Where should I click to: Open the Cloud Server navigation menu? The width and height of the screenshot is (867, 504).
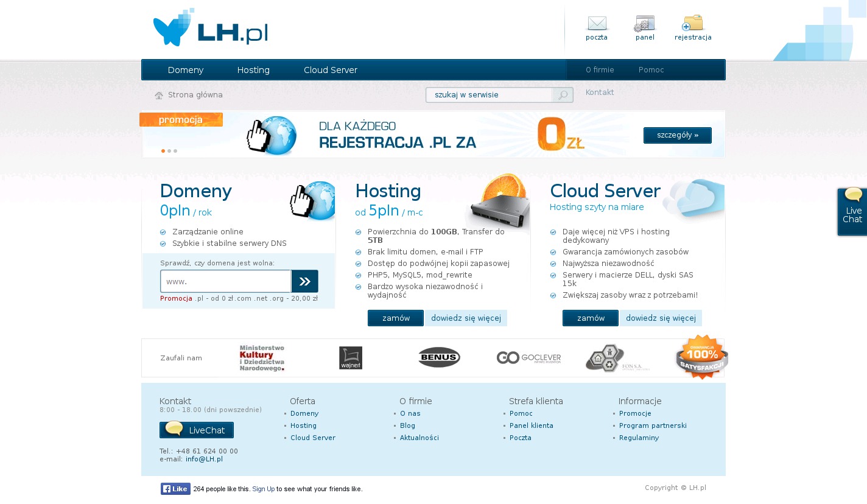tap(331, 70)
